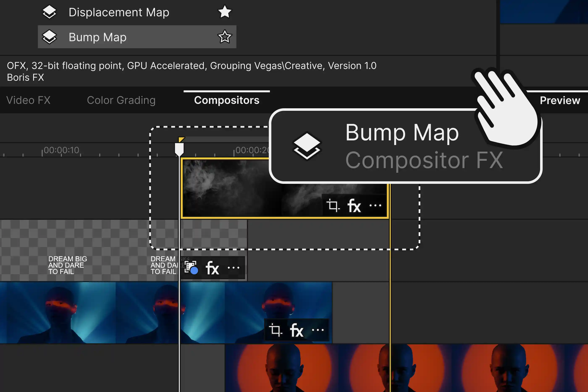
Task: Select the Displacement Map layers icon
Action: point(49,12)
